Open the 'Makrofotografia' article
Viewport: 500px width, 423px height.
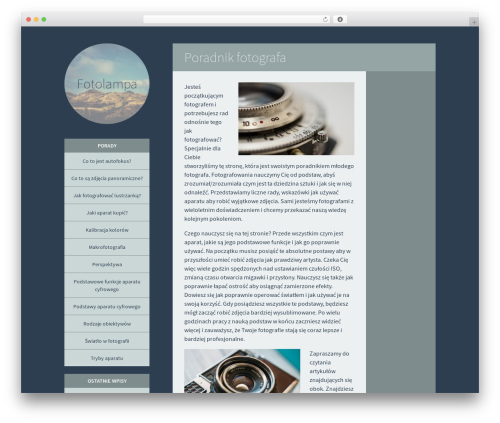[107, 247]
